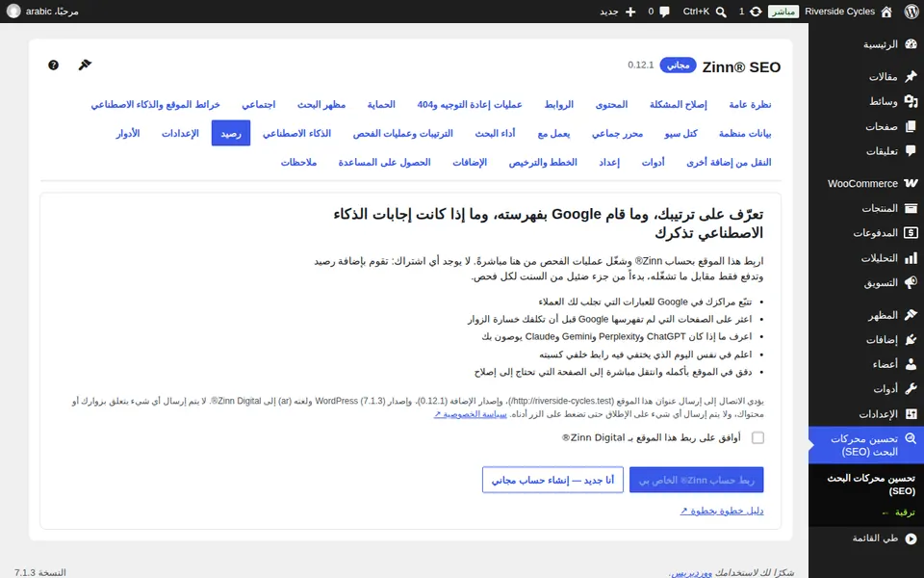The height and width of the screenshot is (578, 924).
Task: Check the أوافق على ربط هذا الموقع checkbox
Action: tap(757, 437)
